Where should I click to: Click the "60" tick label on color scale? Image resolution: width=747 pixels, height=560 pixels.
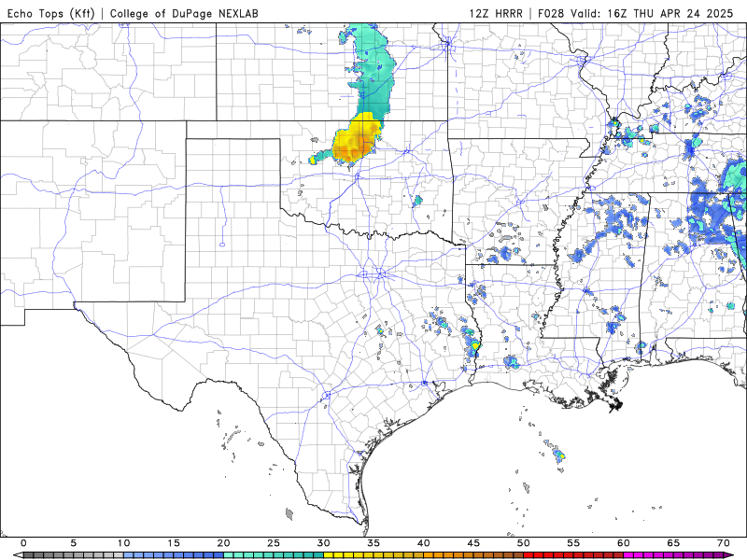[x=624, y=543]
